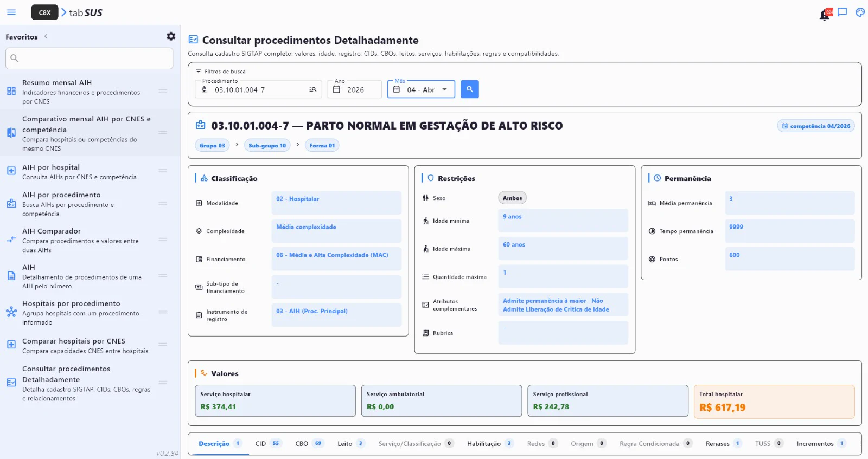The height and width of the screenshot is (459, 868).
Task: Click the Total hospitalar value R$ 617,19
Action: click(x=722, y=408)
